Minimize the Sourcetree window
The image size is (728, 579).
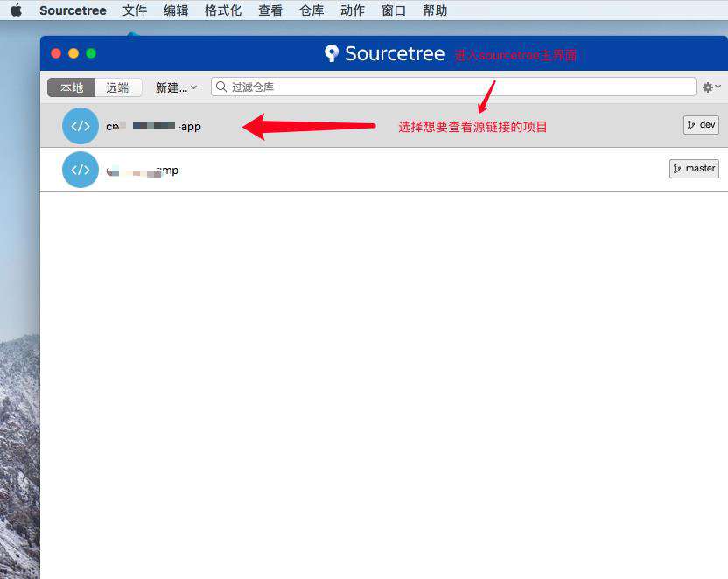[73, 53]
